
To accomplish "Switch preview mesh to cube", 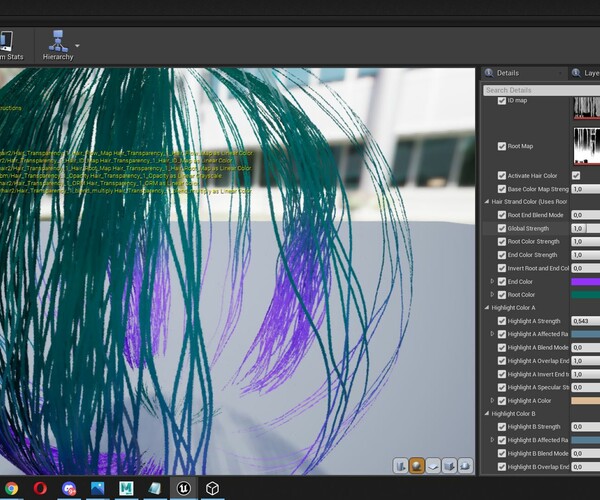I will pyautogui.click(x=449, y=466).
